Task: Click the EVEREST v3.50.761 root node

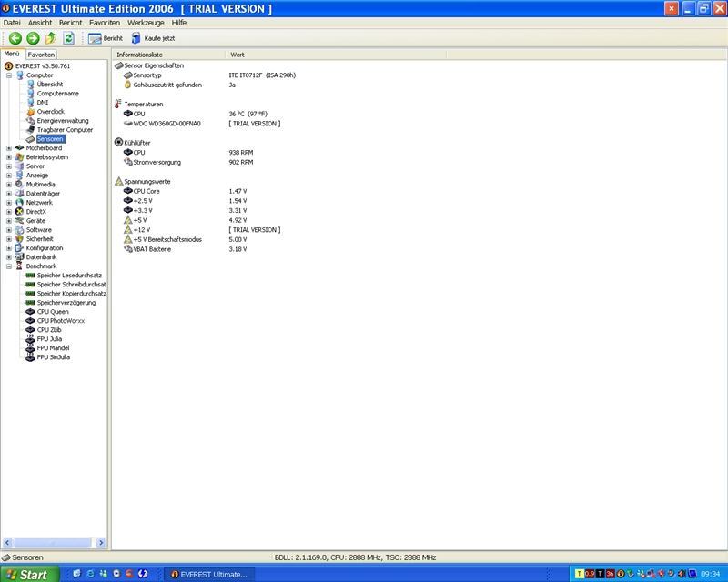Action: pyautogui.click(x=42, y=65)
